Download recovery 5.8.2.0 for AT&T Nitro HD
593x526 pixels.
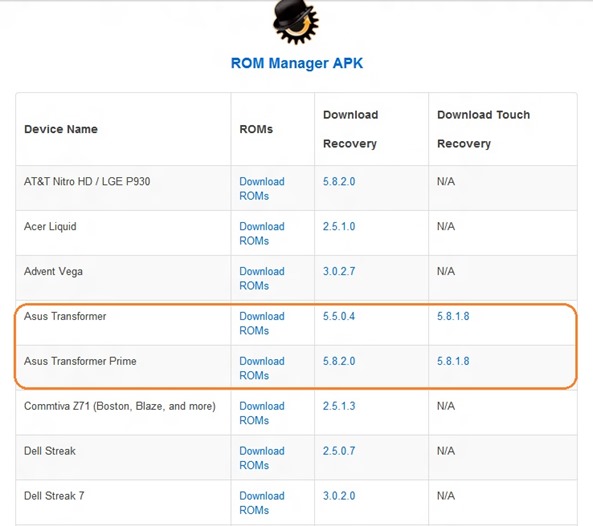tap(339, 182)
